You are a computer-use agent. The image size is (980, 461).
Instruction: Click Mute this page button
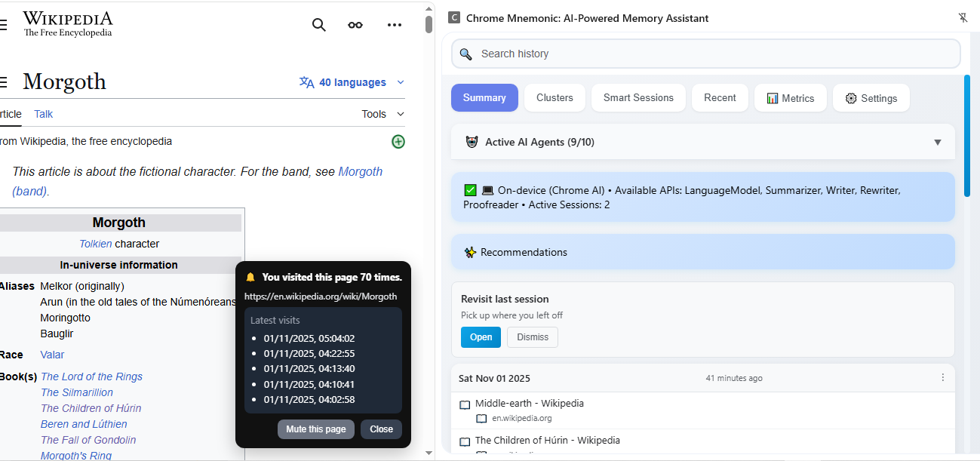(316, 429)
